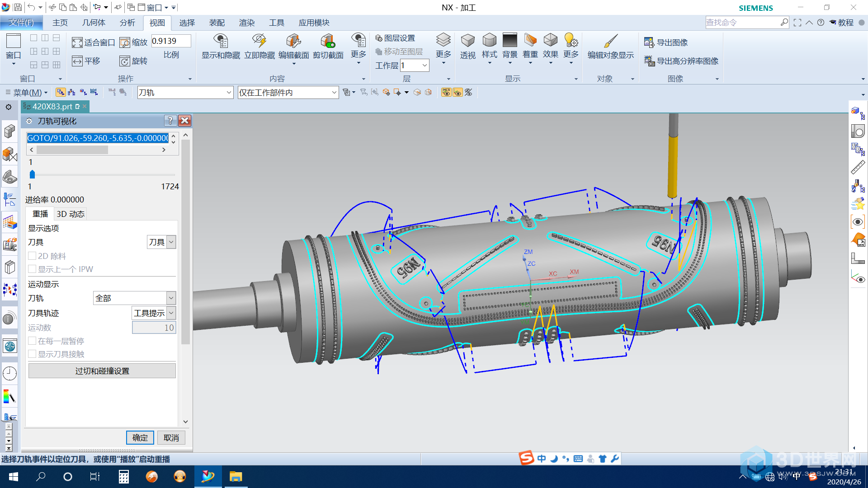This screenshot has height=488, width=868.
Task: Open File Explorer from taskbar
Action: point(236,477)
